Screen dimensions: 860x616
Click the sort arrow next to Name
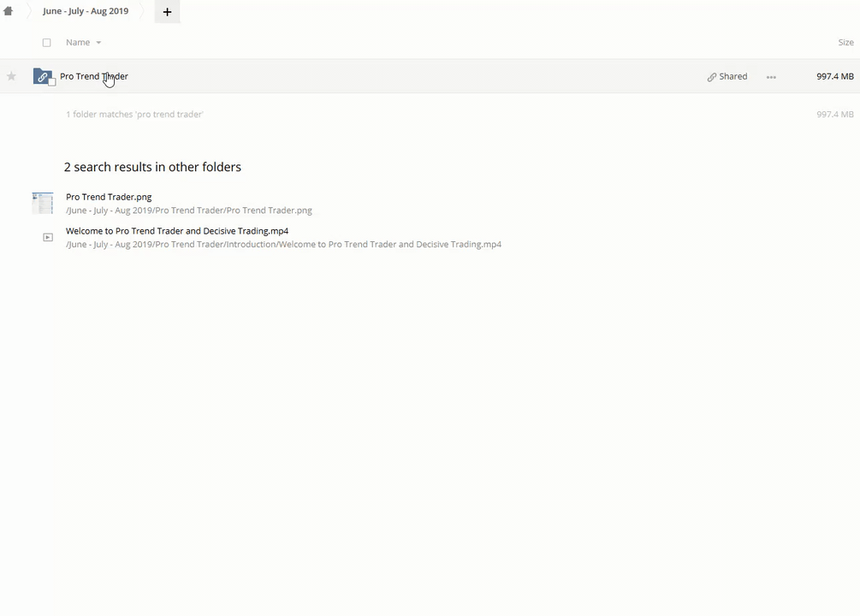click(x=98, y=43)
